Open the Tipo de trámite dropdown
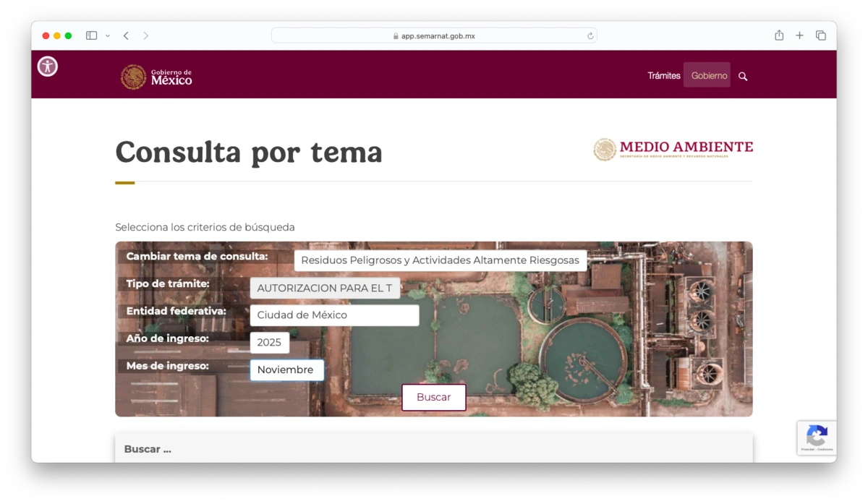Image resolution: width=868 pixels, height=504 pixels. [x=325, y=288]
